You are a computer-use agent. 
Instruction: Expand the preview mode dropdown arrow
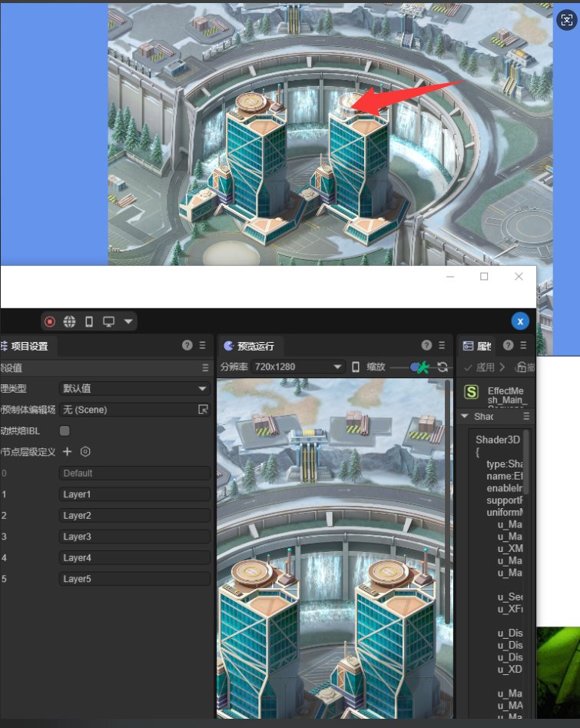tap(129, 321)
